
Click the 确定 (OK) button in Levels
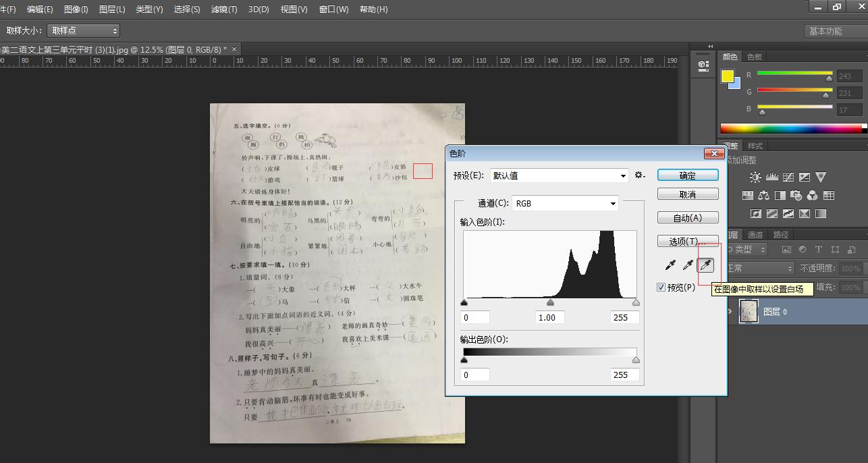pos(687,174)
